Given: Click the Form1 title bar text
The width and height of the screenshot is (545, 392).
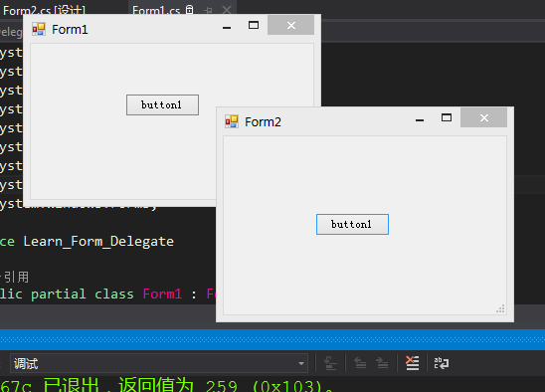Looking at the screenshot, I should click(x=70, y=30).
